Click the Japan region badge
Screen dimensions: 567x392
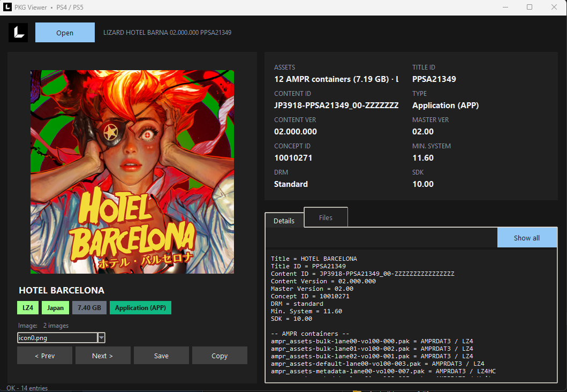[55, 308]
